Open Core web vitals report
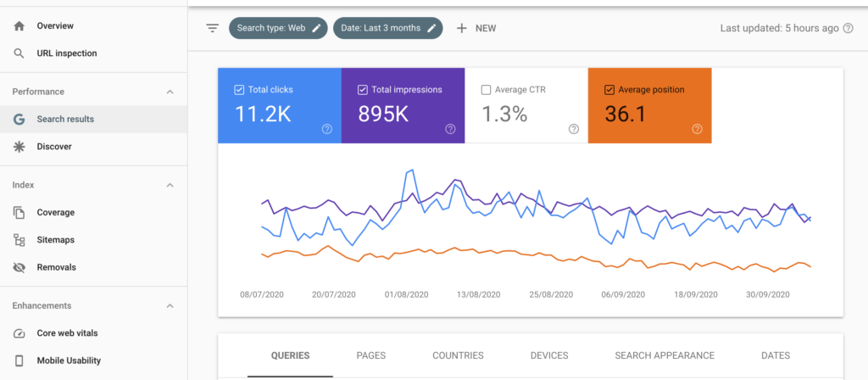 click(x=68, y=333)
